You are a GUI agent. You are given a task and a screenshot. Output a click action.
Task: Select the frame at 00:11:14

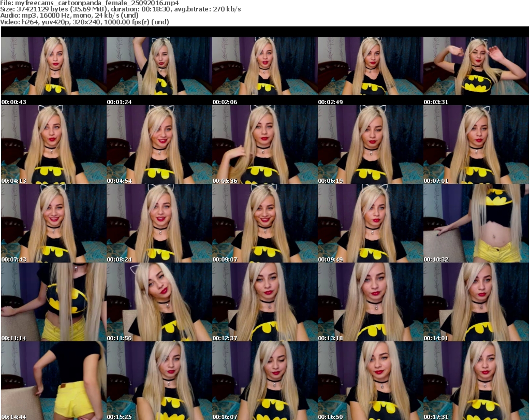tap(53, 302)
